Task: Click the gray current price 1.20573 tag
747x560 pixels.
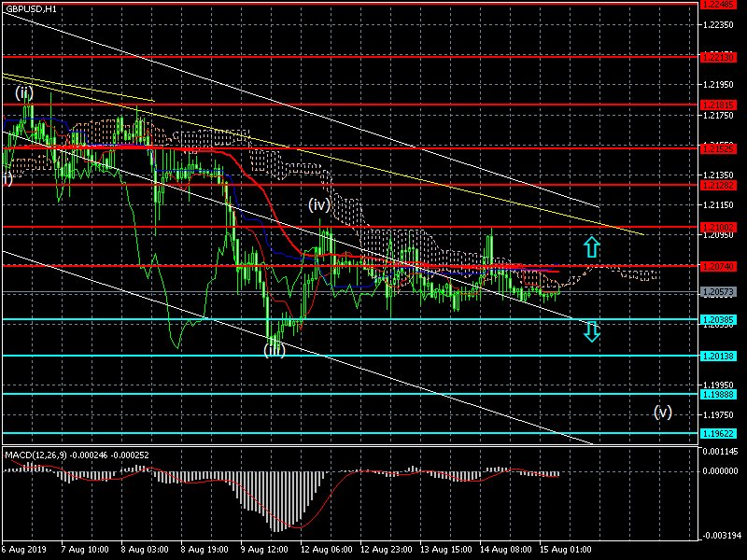Action: tap(719, 292)
